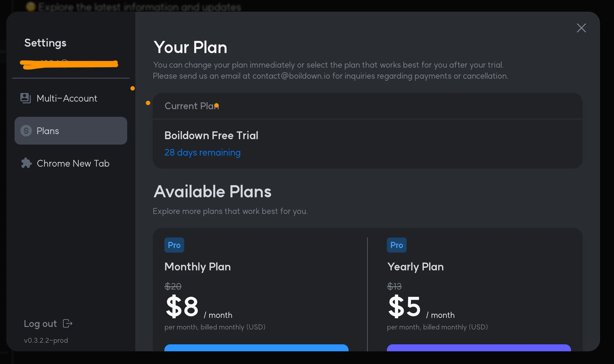Click the puzzle piece extension icon
Image resolution: width=614 pixels, height=364 pixels.
coord(26,163)
